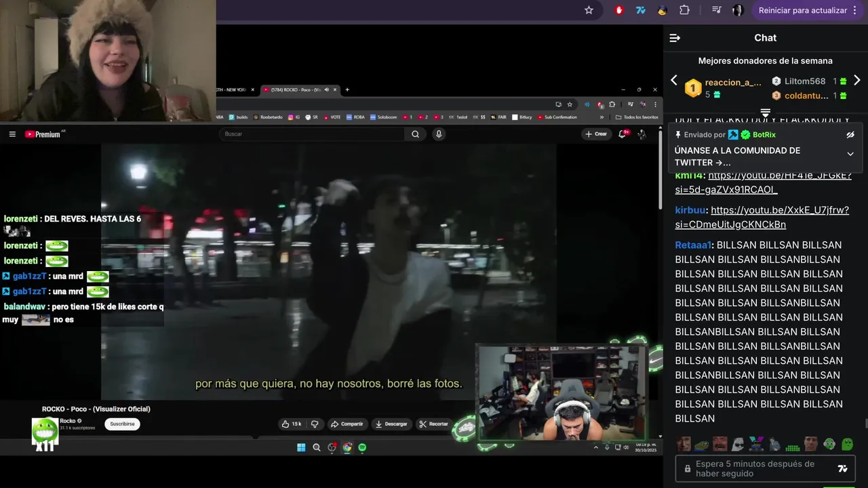
Task: Open the VOTE bookmark
Action: click(x=332, y=117)
